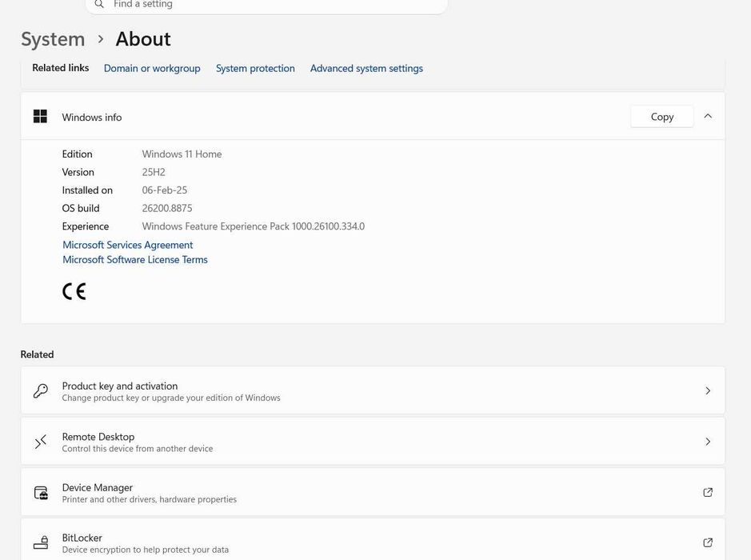Image resolution: width=751 pixels, height=560 pixels.
Task: Open the Remote Desktop title
Action: click(x=98, y=437)
